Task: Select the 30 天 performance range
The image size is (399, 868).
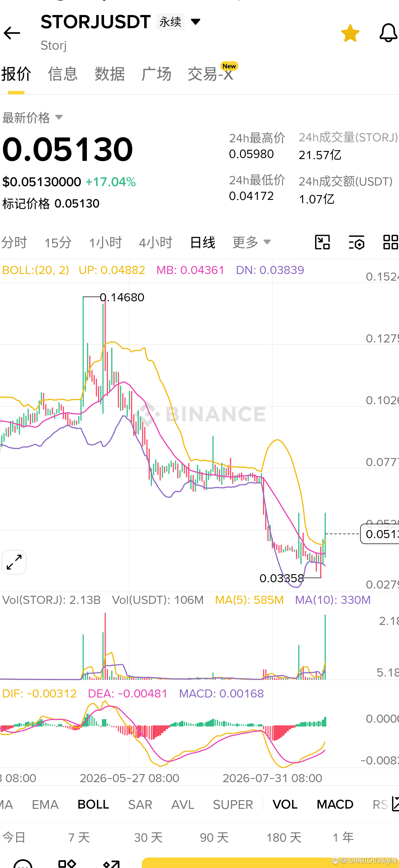Action: point(148,837)
